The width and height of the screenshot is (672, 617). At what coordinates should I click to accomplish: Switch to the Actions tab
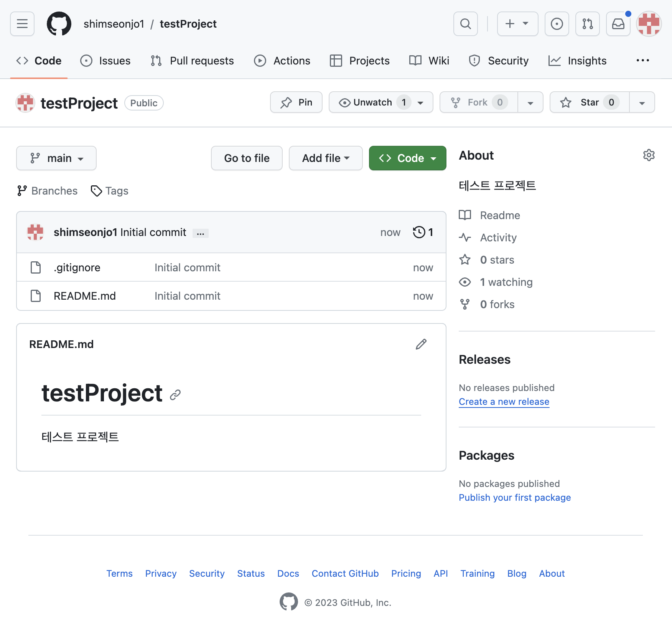tap(282, 61)
